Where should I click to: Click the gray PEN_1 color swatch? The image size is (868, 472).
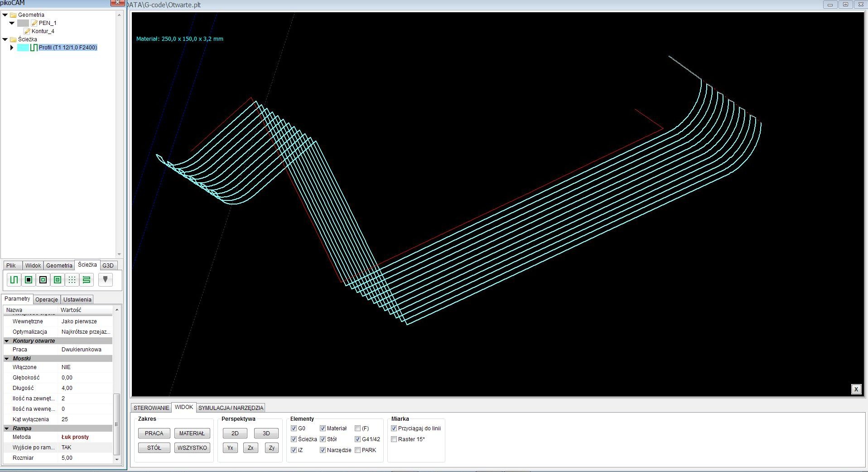23,23
